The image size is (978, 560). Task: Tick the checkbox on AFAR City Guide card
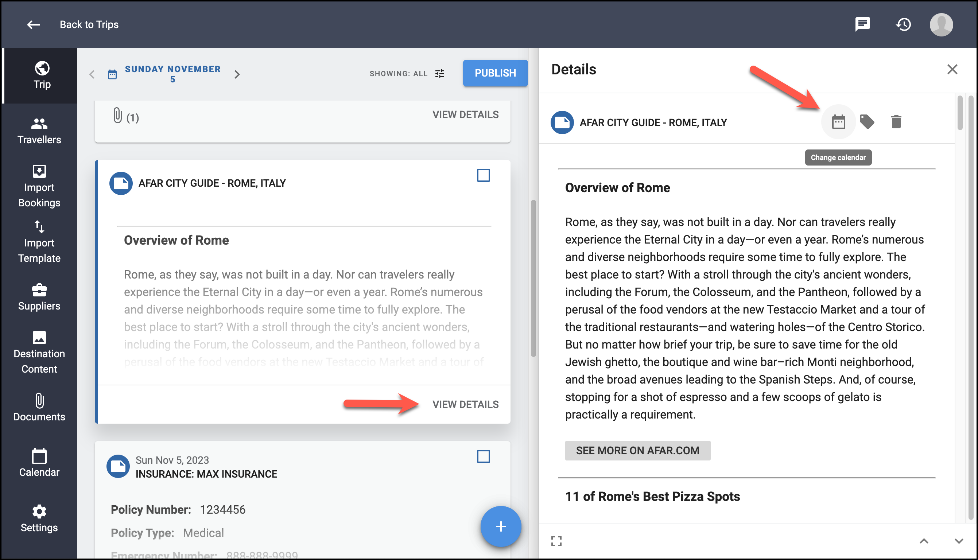tap(483, 175)
